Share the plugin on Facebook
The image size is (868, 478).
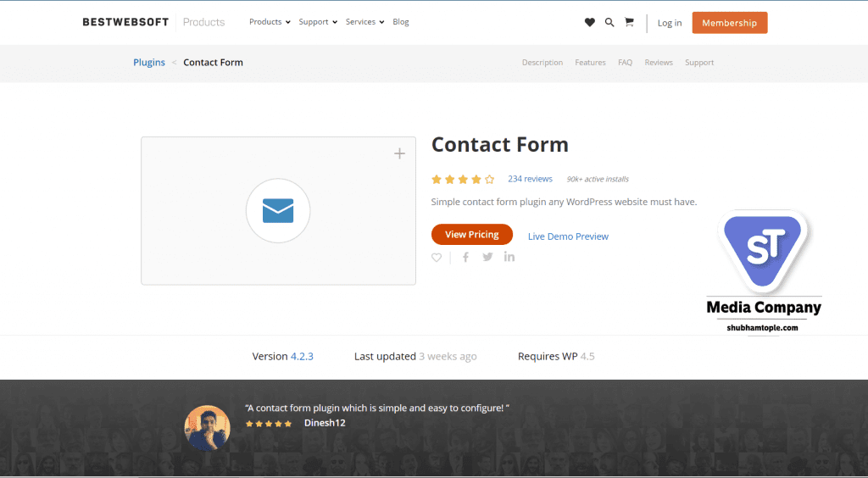(x=465, y=257)
